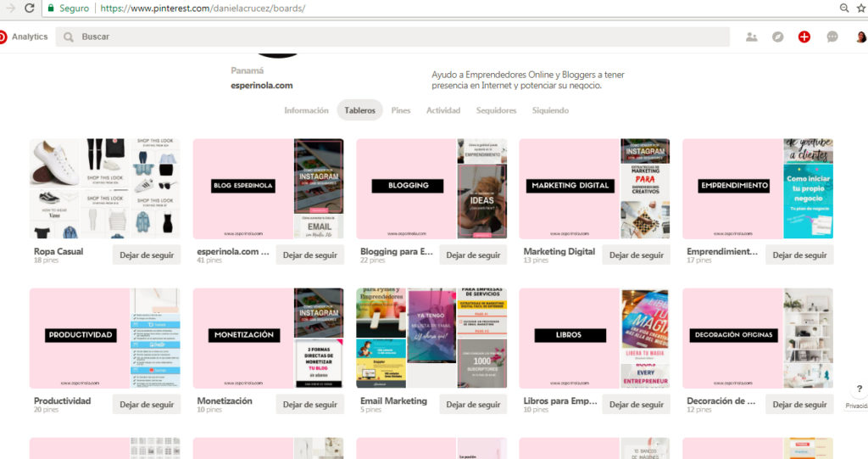Click the Buscar search field
The width and height of the screenshot is (868, 459).
392,37
